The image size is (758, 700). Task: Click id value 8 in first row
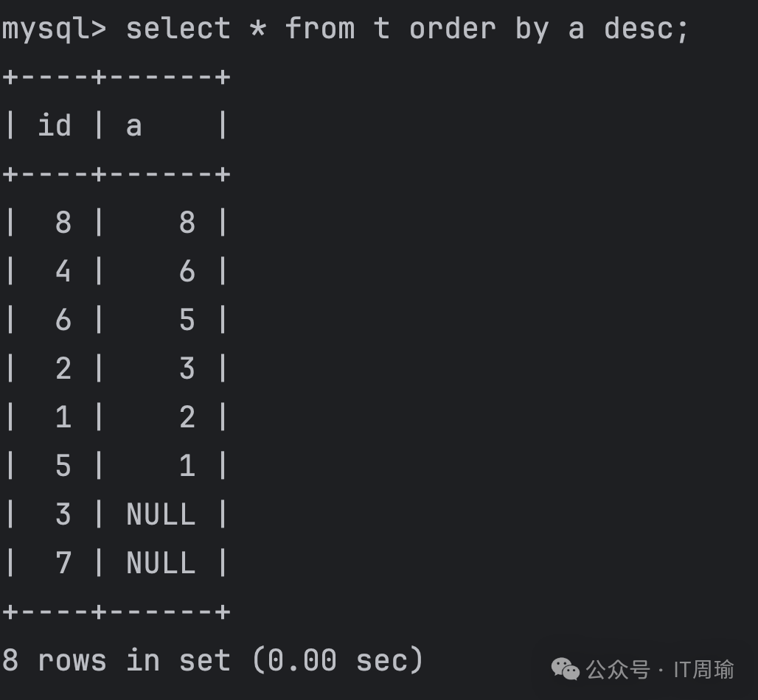point(63,223)
